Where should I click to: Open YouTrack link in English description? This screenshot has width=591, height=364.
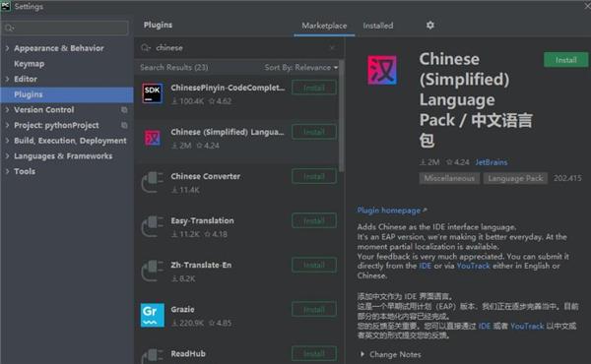click(x=474, y=266)
